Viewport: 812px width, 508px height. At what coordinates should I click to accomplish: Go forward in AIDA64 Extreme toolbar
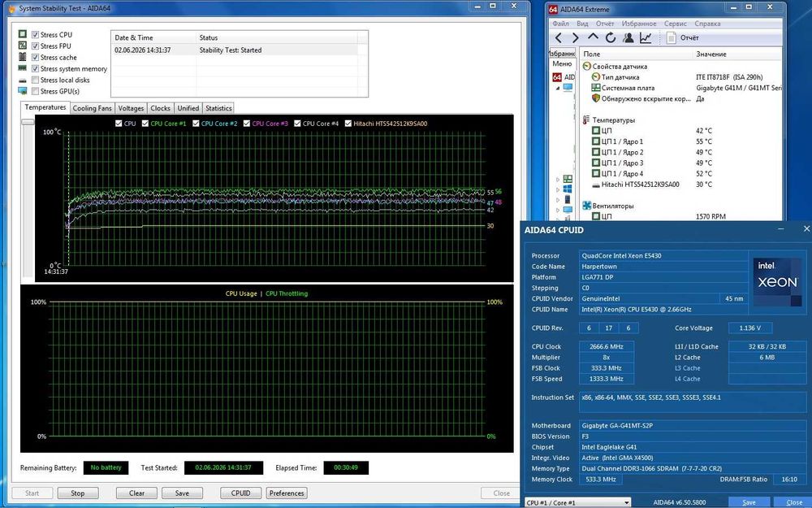click(x=576, y=38)
